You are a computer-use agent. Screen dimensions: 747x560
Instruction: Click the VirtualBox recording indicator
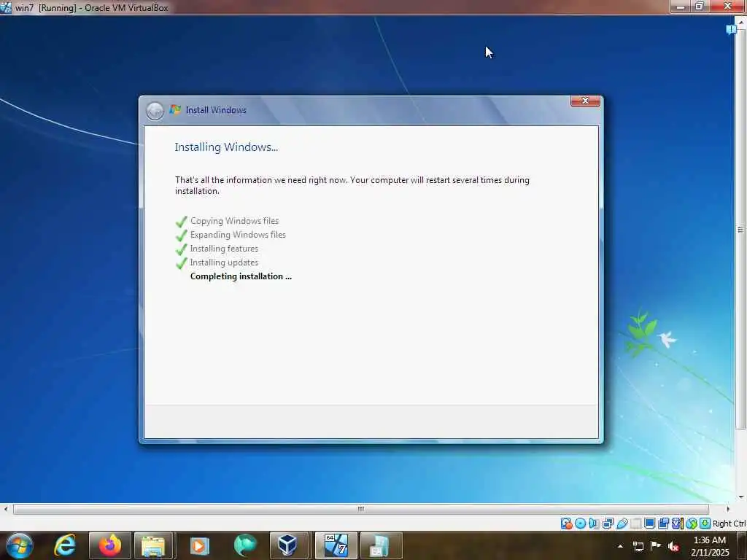point(663,524)
